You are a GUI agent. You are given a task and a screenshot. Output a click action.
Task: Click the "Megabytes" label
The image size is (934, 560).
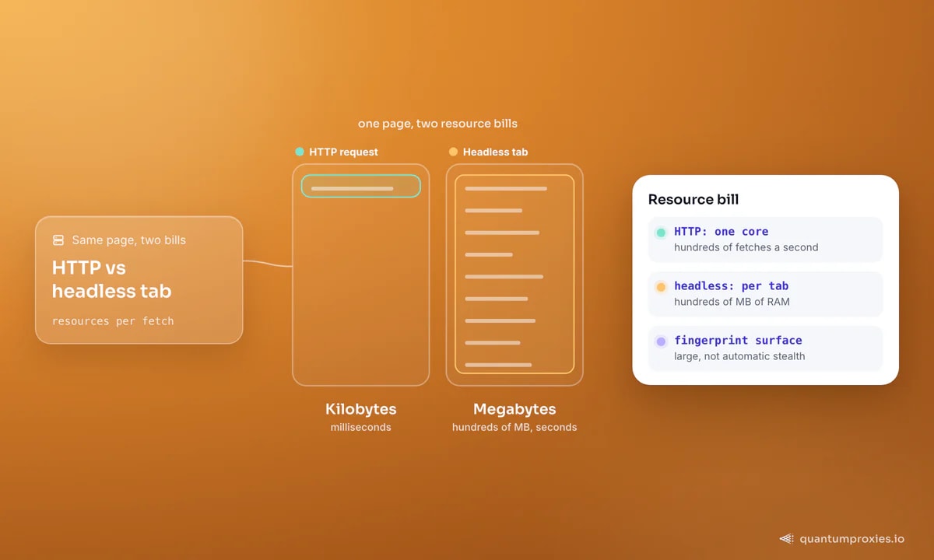coord(514,409)
